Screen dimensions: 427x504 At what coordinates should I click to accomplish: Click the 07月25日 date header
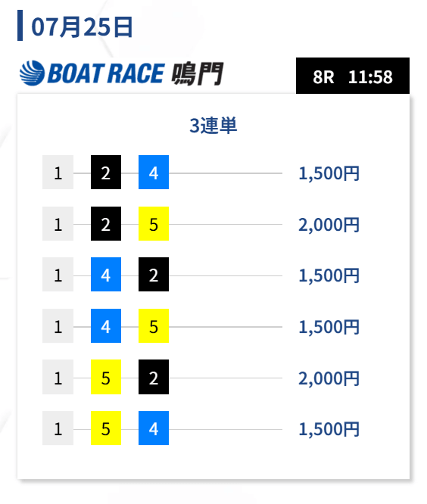click(x=82, y=26)
